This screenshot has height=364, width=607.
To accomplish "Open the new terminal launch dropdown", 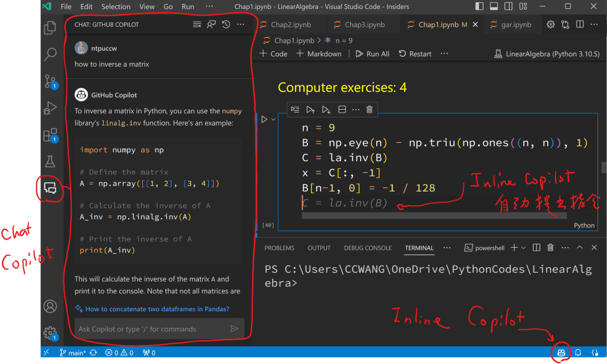I will point(523,248).
